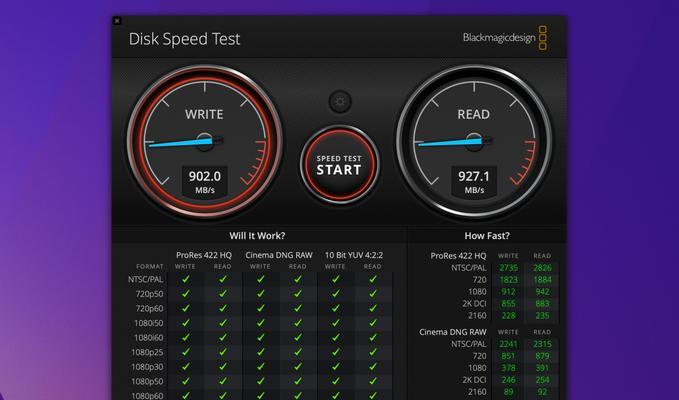The height and width of the screenshot is (400, 679).
Task: Click 1080p30 ProRes write checkmark
Action: click(186, 367)
